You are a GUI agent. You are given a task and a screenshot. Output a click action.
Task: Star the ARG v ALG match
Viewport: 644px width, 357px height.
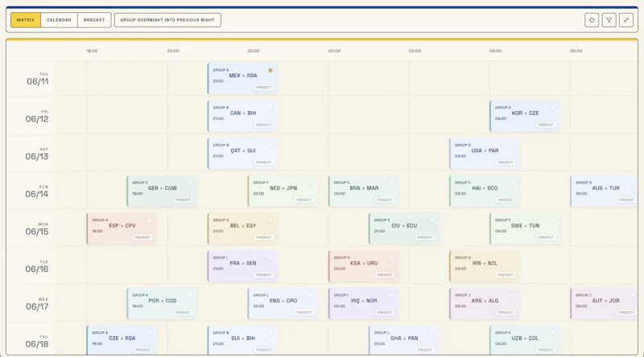(512, 295)
